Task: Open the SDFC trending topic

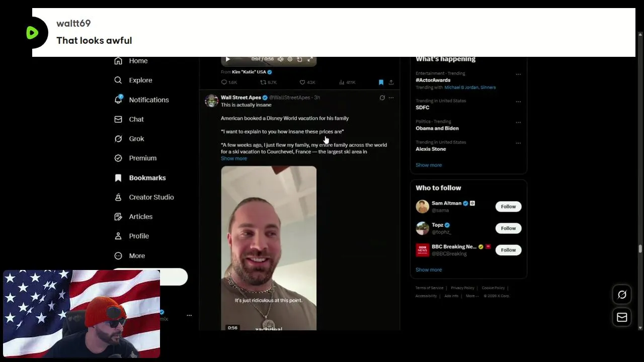Action: pos(423,108)
